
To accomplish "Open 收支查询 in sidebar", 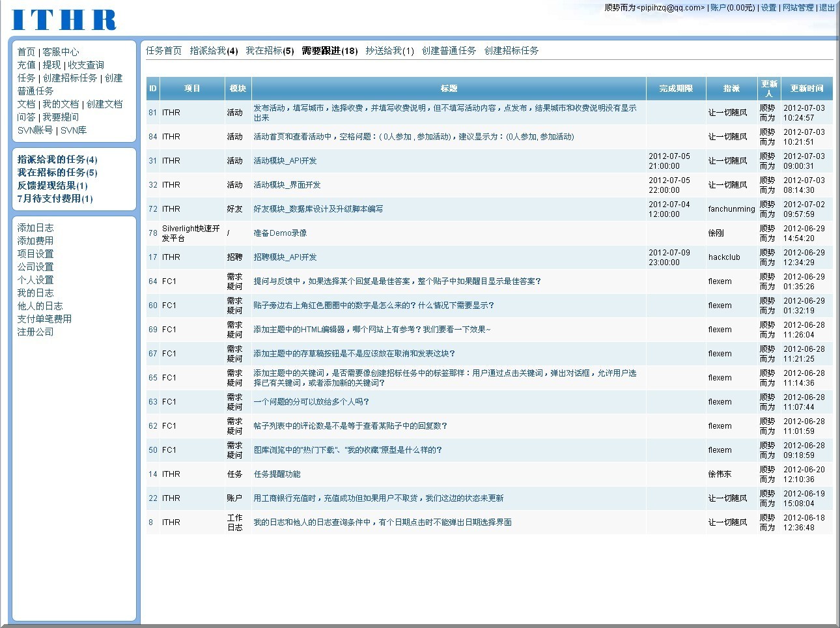I will 86,65.
